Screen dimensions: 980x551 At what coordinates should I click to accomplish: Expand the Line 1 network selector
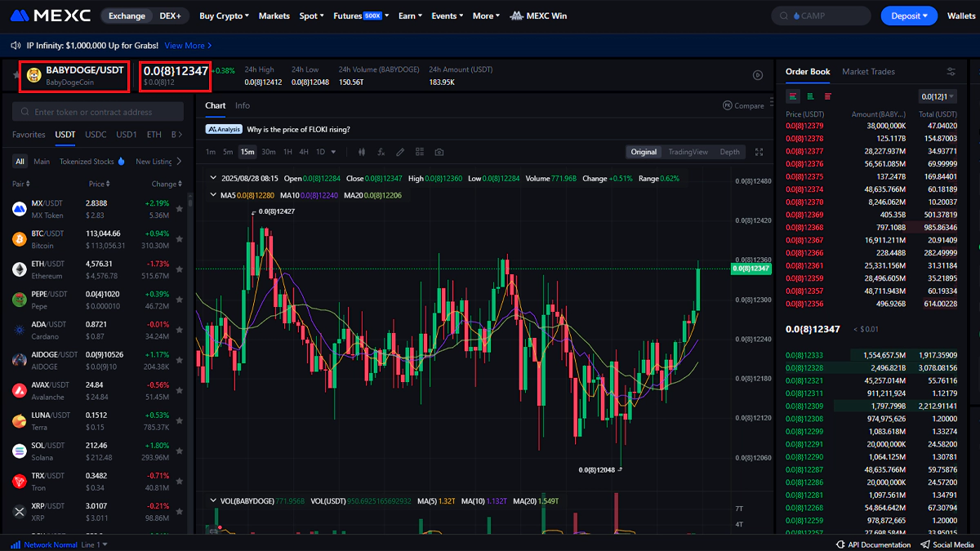[x=95, y=544]
